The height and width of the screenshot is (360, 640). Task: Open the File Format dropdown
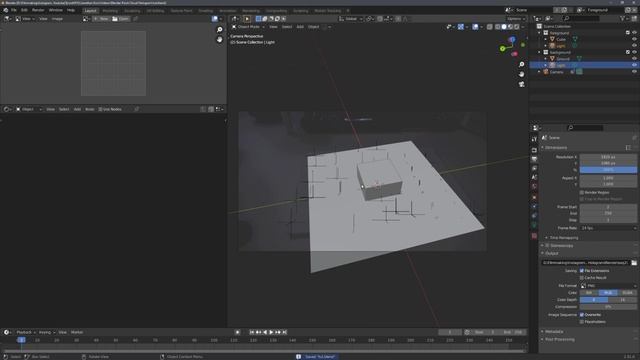pos(608,286)
